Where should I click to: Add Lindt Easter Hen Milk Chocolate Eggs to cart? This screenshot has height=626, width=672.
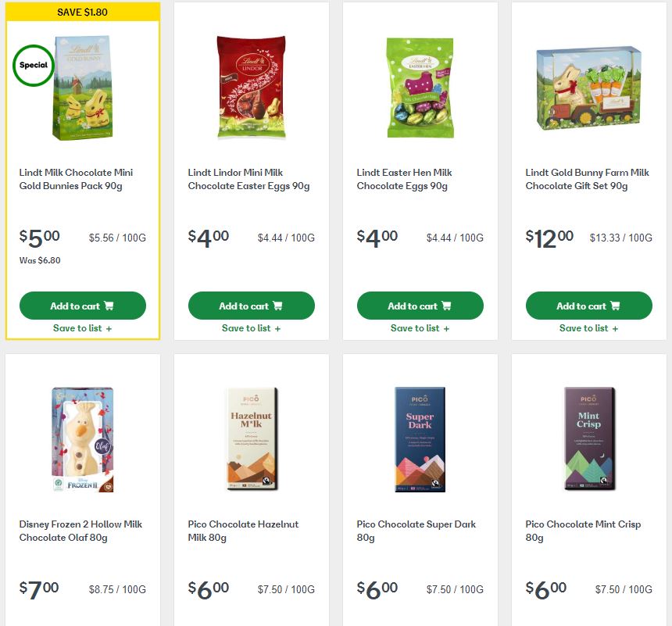(418, 306)
